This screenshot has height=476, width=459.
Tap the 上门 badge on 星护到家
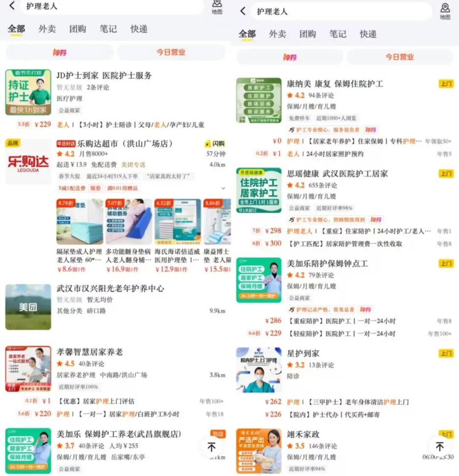click(446, 353)
